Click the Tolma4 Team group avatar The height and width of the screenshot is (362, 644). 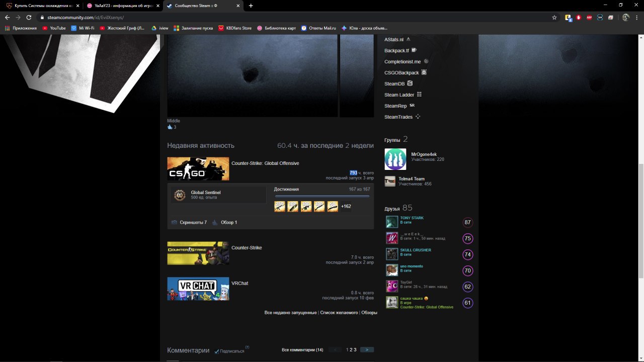point(390,182)
